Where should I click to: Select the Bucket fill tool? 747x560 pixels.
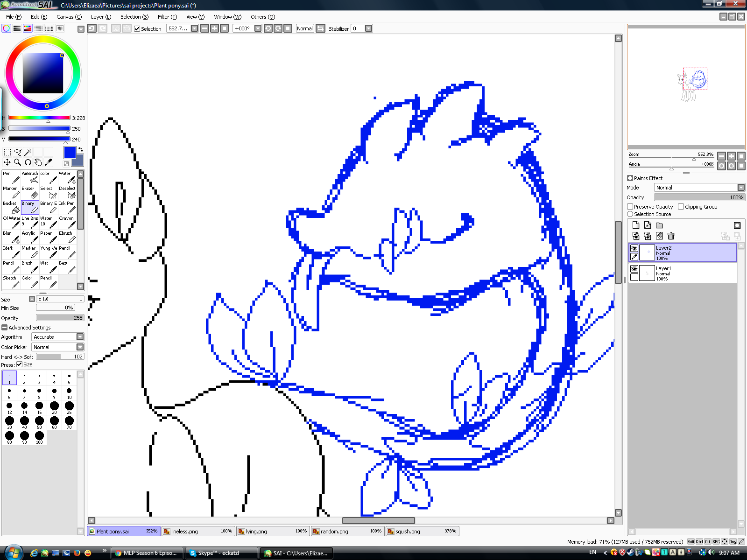[11, 207]
